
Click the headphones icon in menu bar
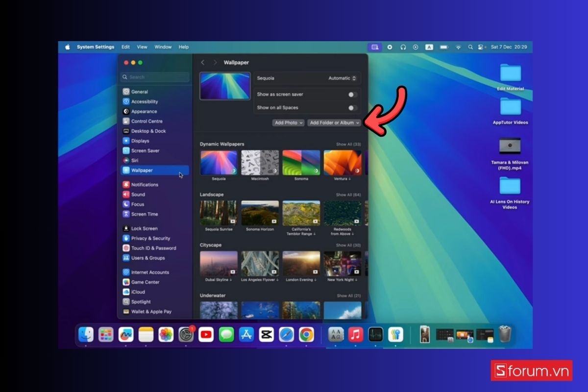(x=403, y=47)
